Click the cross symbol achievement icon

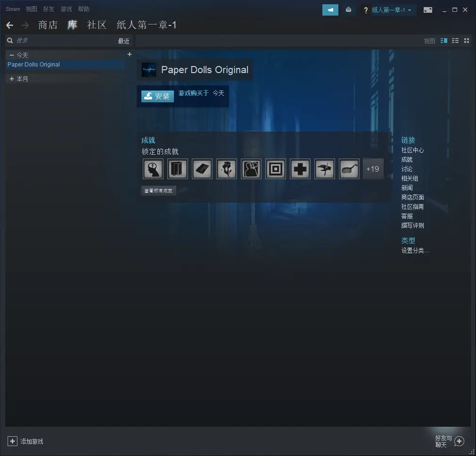[300, 169]
